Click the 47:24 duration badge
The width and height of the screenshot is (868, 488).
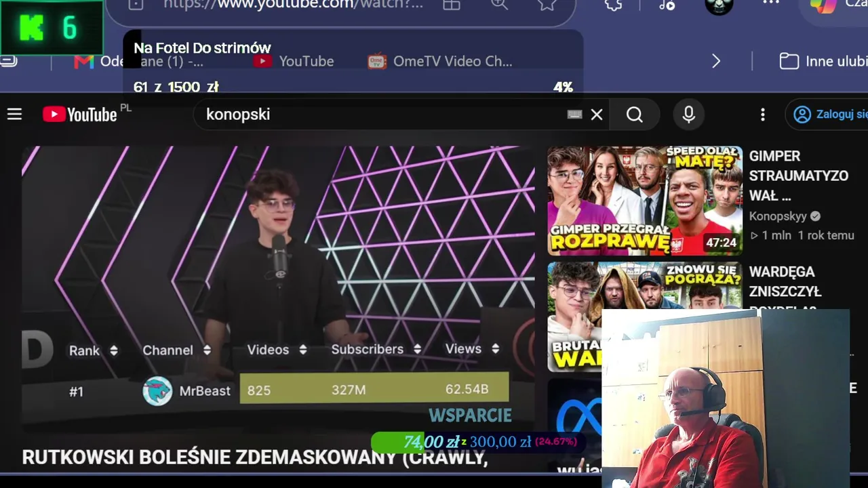[721, 243]
